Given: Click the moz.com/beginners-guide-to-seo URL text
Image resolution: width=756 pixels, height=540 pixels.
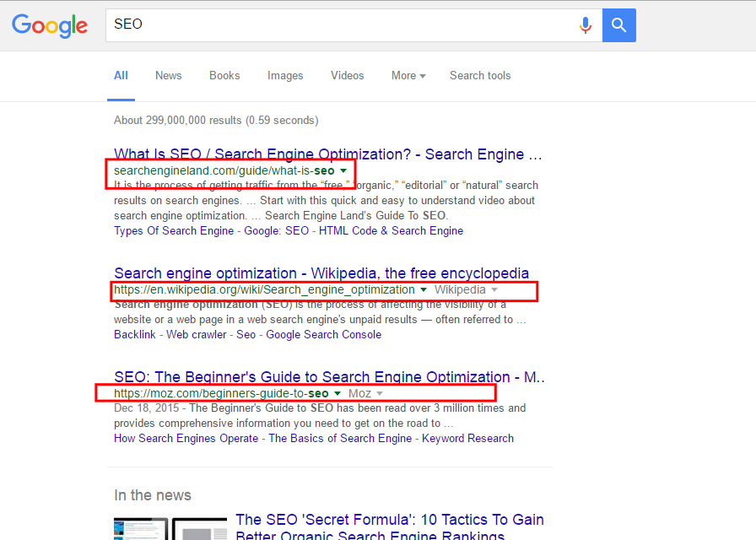Looking at the screenshot, I should (x=221, y=393).
